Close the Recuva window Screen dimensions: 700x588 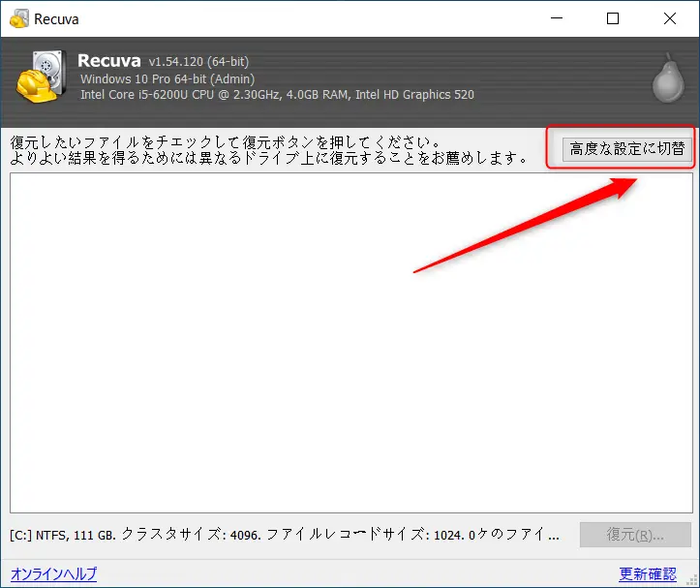(x=670, y=18)
